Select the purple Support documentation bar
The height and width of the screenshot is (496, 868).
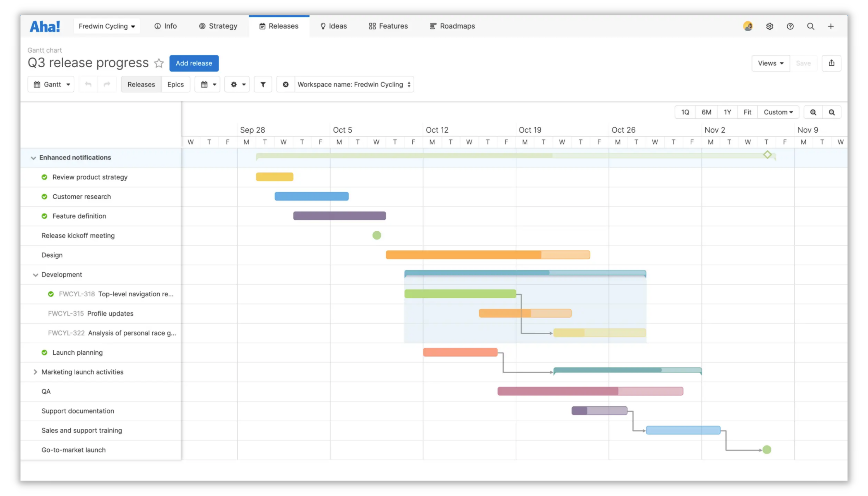tap(599, 410)
